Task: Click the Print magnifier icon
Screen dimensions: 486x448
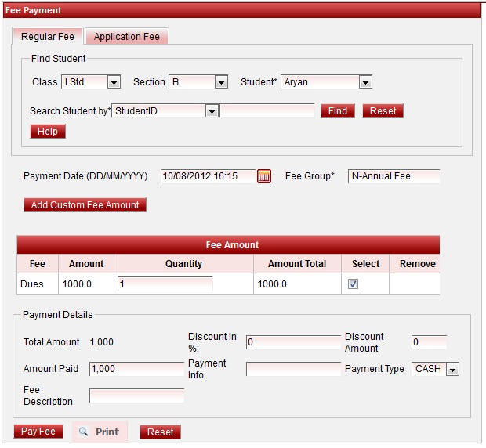Action: tap(84, 432)
